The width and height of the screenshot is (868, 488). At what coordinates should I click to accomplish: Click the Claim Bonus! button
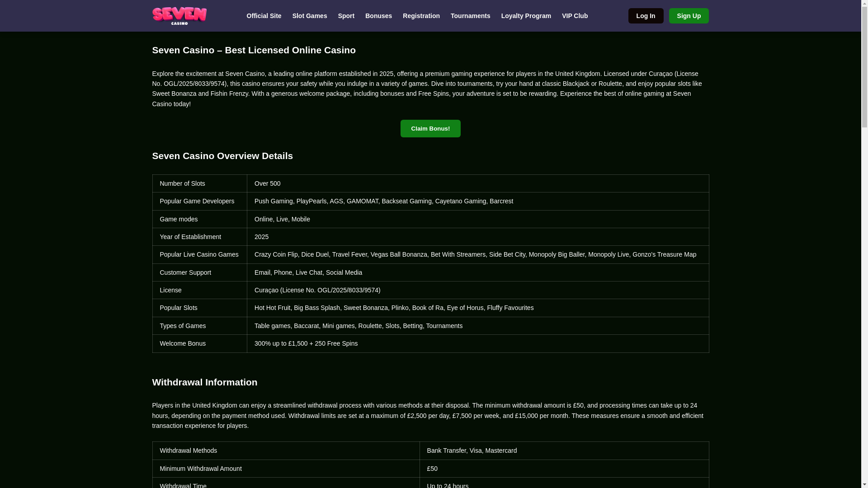(x=430, y=128)
